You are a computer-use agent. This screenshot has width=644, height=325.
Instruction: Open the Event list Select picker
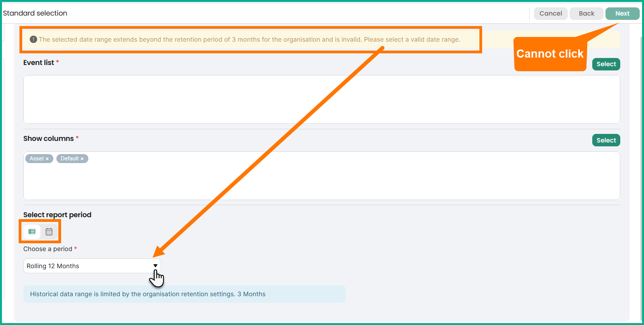(606, 64)
